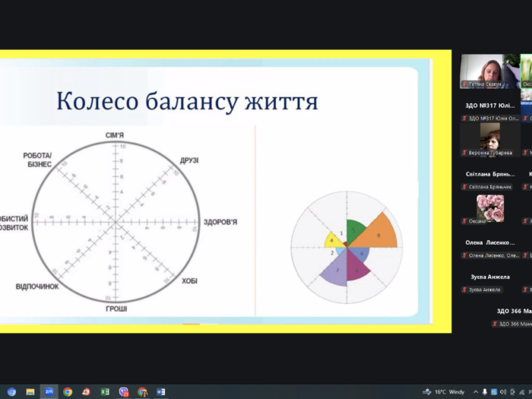This screenshot has height=399, width=532.
Task: Select Тетяна Скакун's video thumbnail
Action: (x=490, y=71)
